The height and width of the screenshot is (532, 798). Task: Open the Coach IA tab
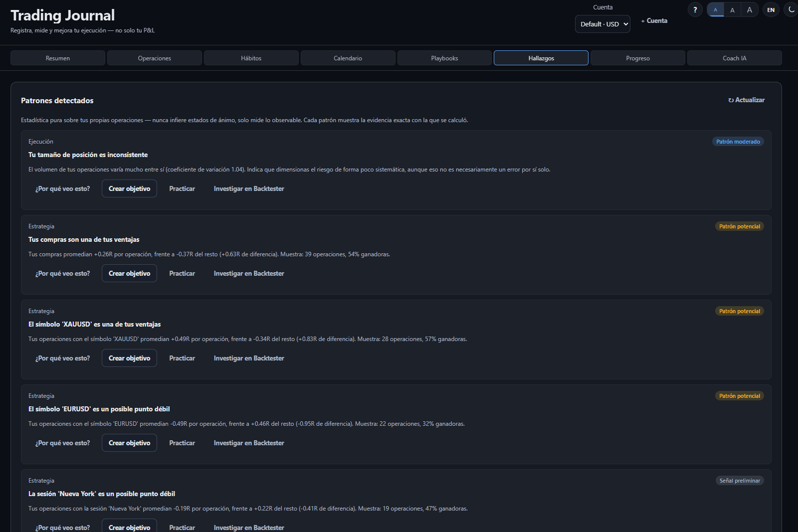[735, 58]
